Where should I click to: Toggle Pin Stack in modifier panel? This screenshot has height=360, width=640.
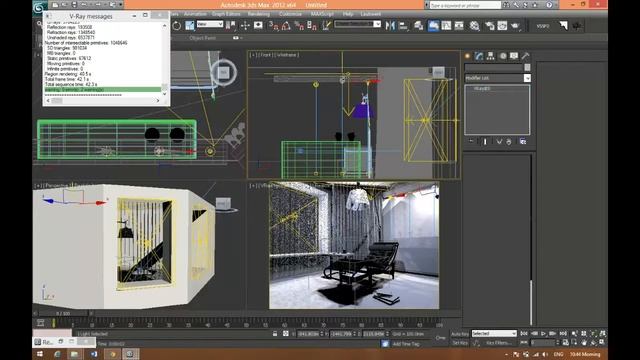click(471, 142)
